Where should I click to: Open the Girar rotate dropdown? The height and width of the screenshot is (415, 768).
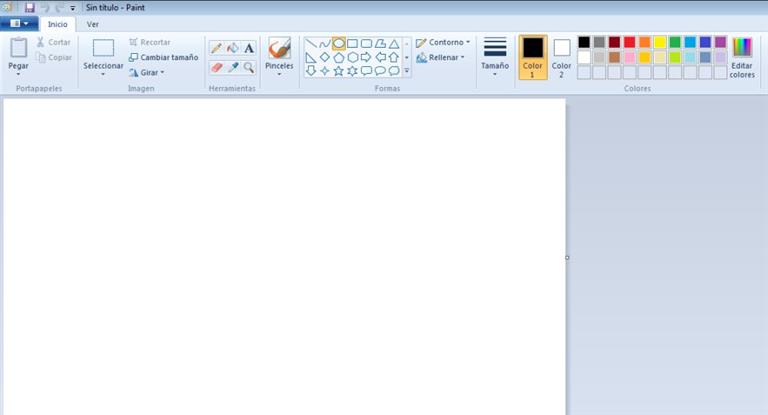(147, 73)
